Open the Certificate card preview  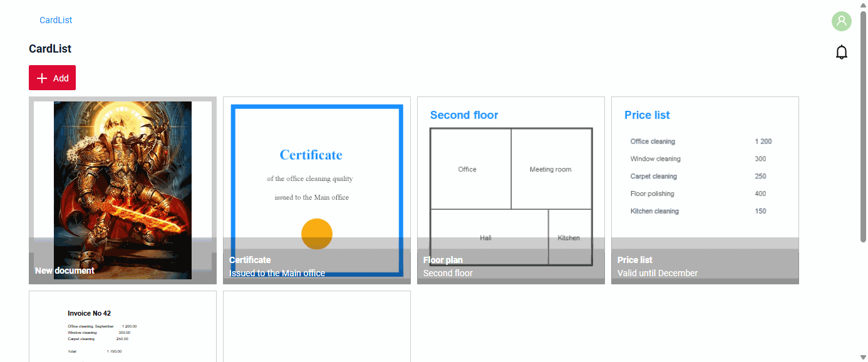click(317, 190)
